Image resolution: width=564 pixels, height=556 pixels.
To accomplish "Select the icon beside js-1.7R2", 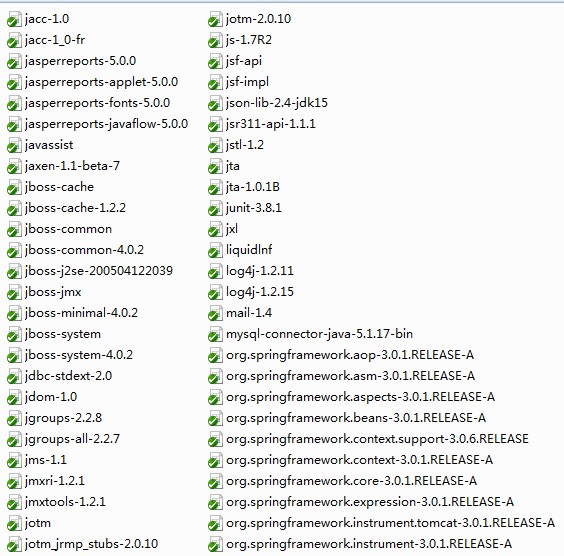I will 215,40.
